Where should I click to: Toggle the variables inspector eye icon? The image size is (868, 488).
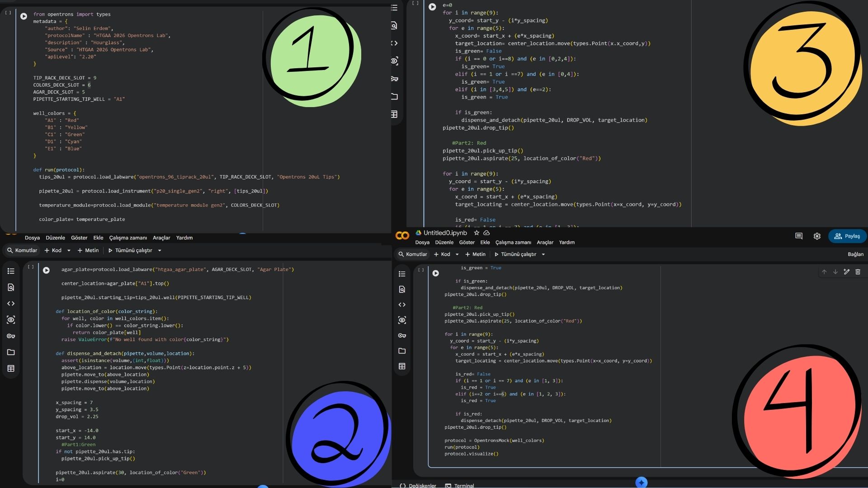(402, 320)
